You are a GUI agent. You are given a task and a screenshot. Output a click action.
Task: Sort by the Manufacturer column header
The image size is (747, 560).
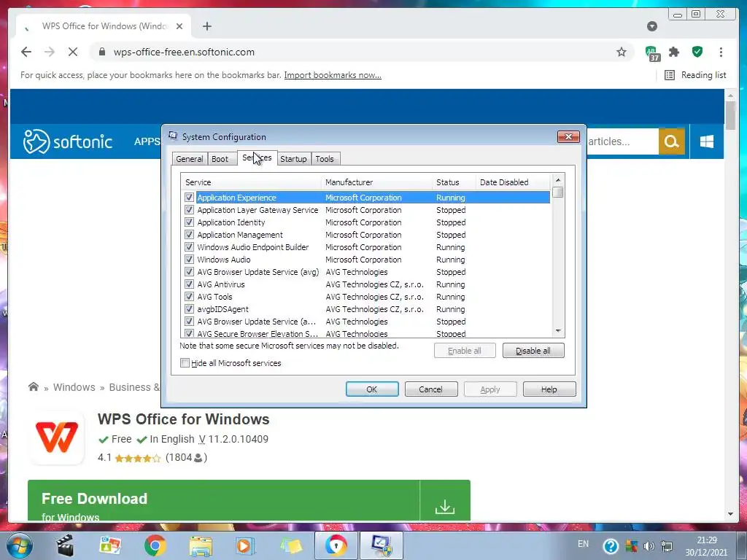coord(376,182)
